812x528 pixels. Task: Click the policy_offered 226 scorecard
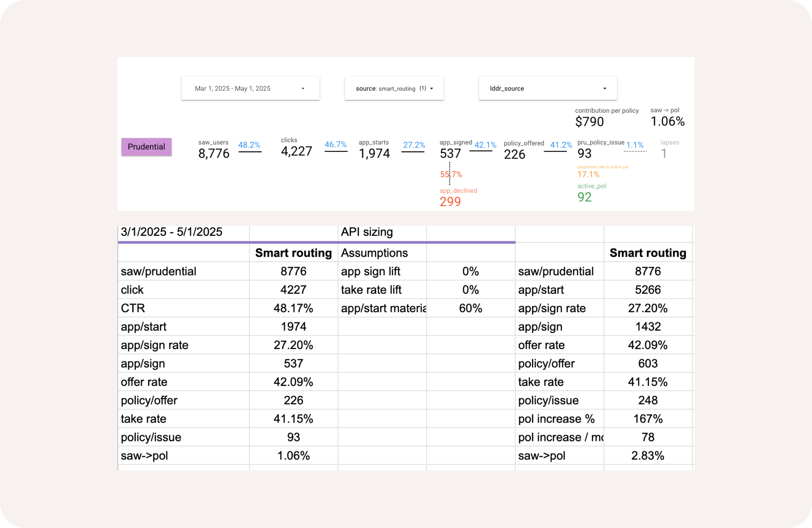(514, 154)
